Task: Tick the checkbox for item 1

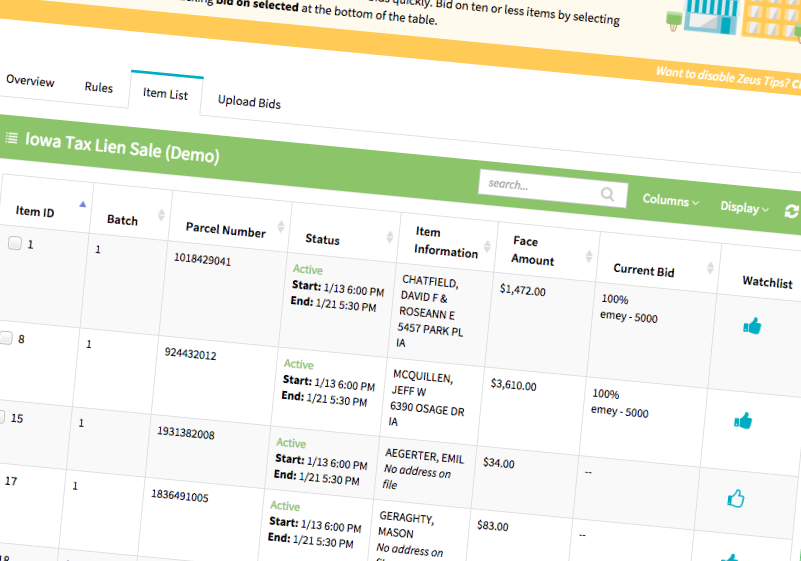Action: 15,243
